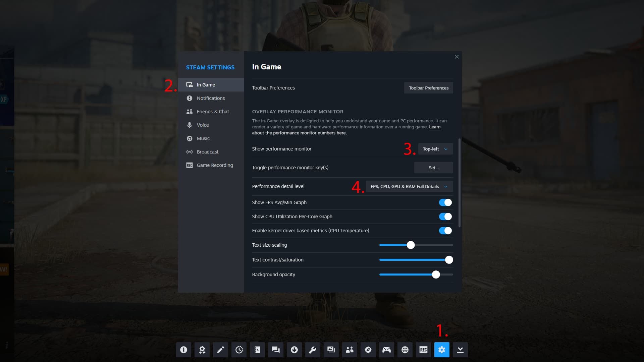The height and width of the screenshot is (362, 644).
Task: Open the guides book icon
Action: tap(257, 350)
